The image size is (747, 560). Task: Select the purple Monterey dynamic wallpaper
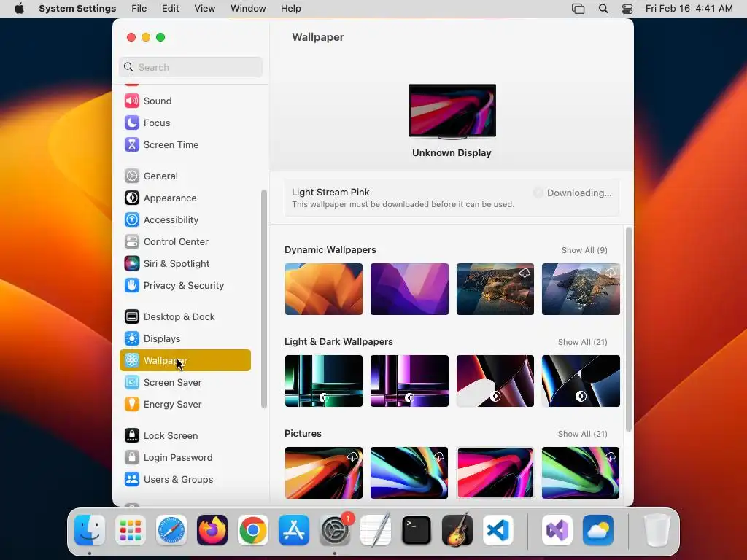pyautogui.click(x=410, y=289)
